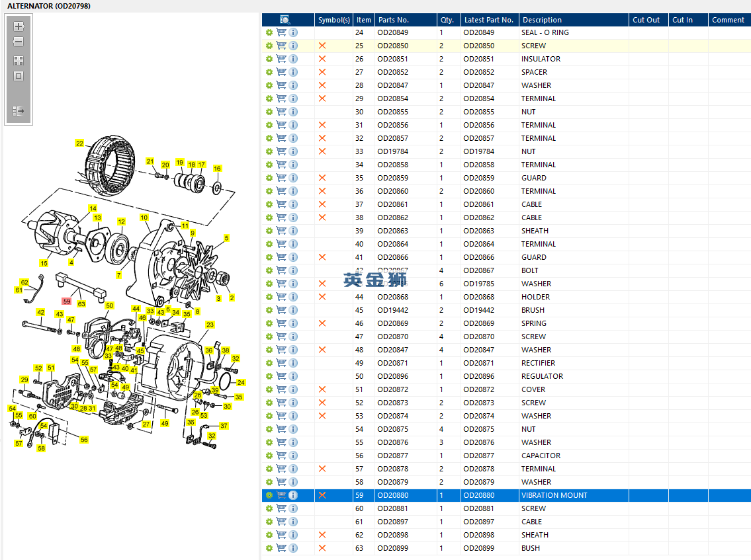751x560 pixels.
Task: Click the list export arrow icon
Action: point(19,111)
